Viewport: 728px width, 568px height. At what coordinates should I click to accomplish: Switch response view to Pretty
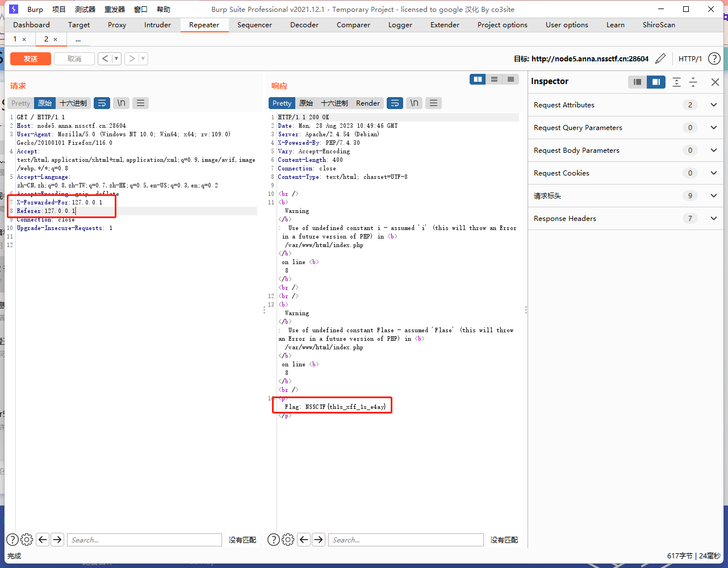tap(282, 103)
